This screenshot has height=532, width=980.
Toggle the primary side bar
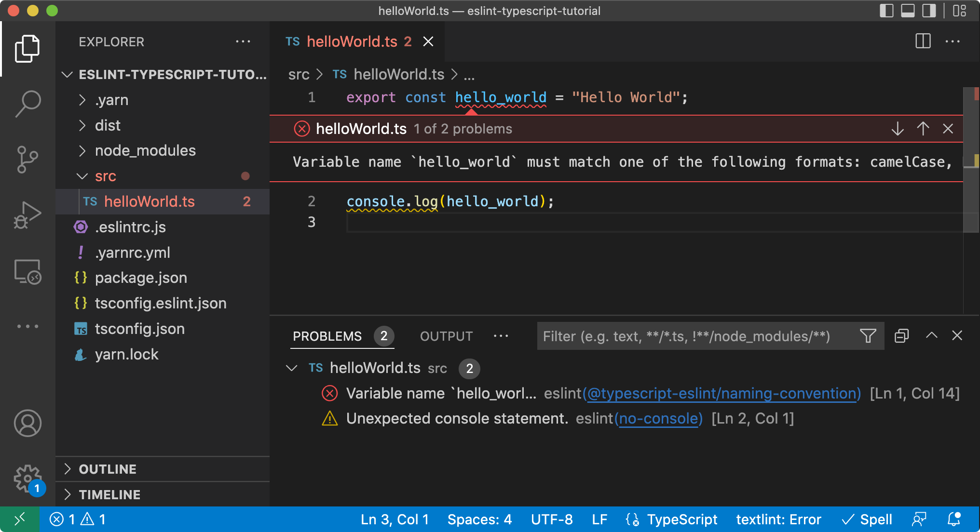point(886,11)
